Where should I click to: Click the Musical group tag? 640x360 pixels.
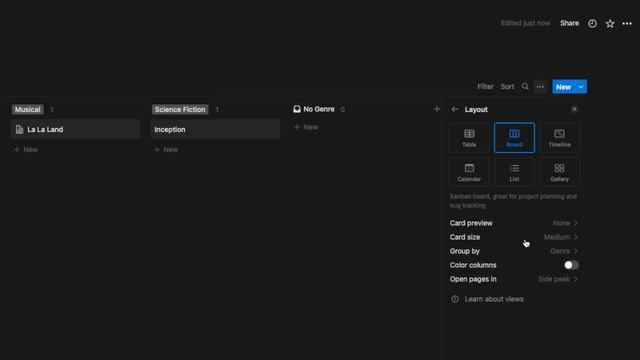[x=28, y=109]
